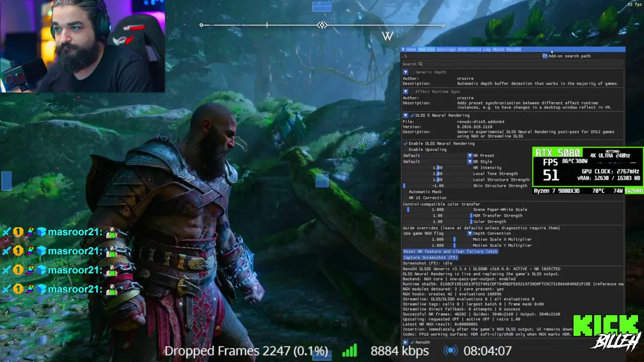The image size is (644, 362).
Task: Open the Depth Convention dropdown
Action: click(437, 233)
